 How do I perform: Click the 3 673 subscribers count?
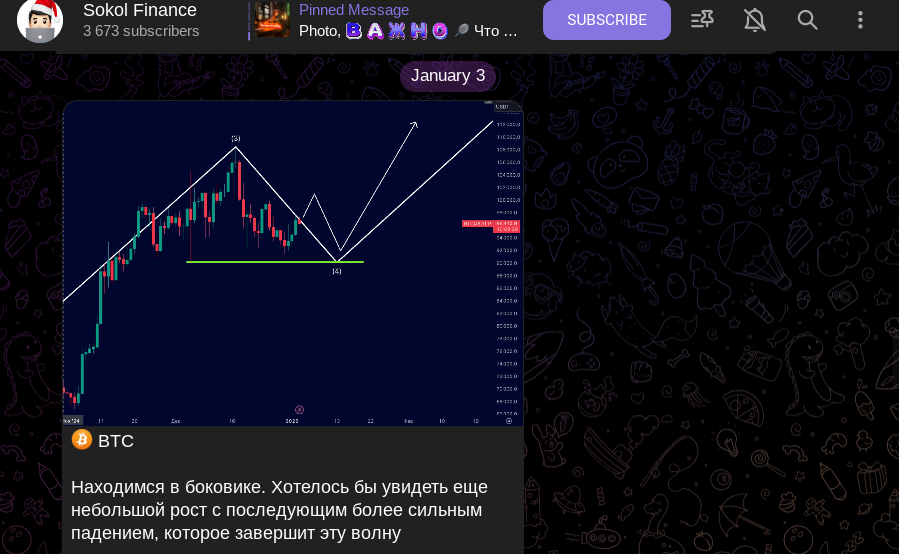[141, 31]
